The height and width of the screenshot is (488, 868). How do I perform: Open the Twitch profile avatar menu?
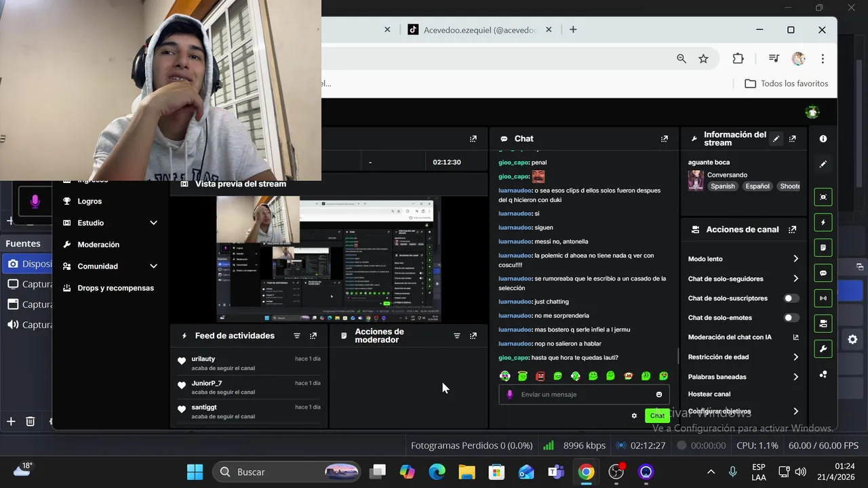(812, 113)
